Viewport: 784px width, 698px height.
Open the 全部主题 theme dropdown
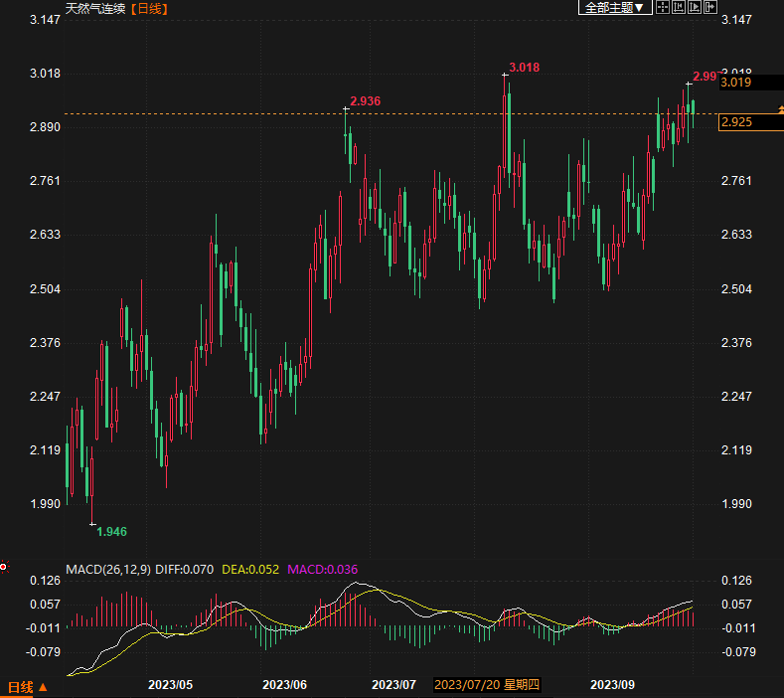(614, 8)
